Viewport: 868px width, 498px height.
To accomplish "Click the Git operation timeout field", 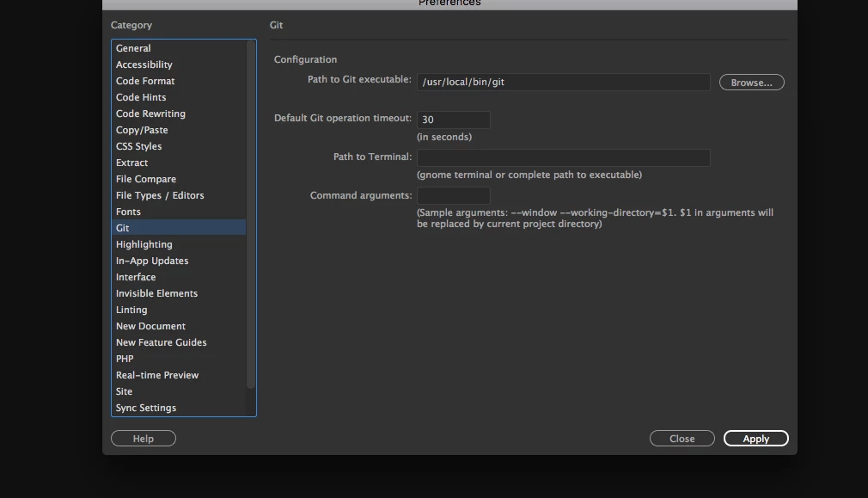I will point(454,120).
